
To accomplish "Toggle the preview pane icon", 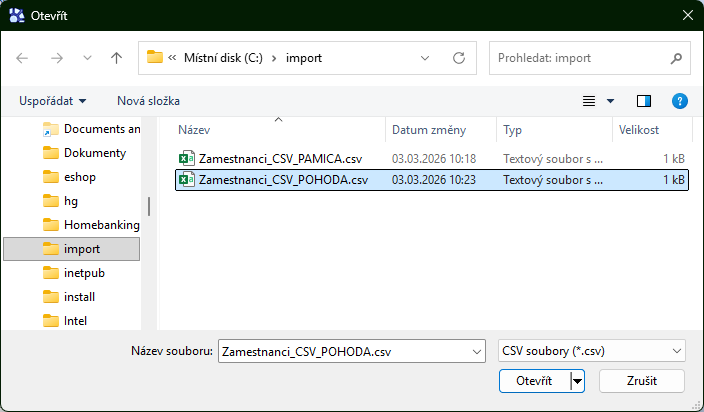I will click(x=643, y=101).
